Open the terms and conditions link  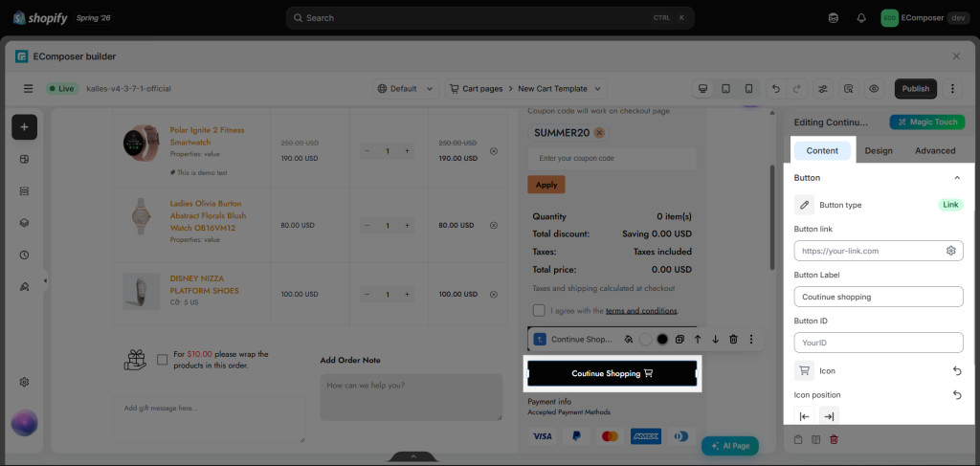[641, 310]
